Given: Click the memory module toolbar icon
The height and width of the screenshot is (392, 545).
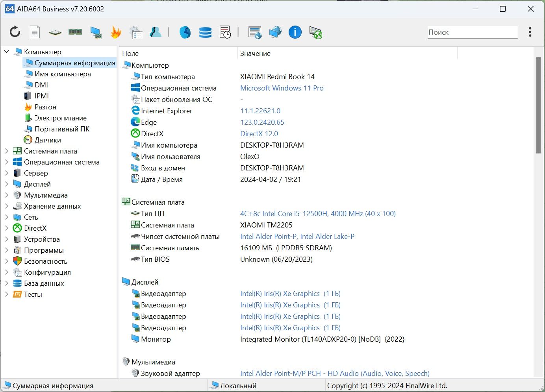Looking at the screenshot, I should pyautogui.click(x=75, y=32).
